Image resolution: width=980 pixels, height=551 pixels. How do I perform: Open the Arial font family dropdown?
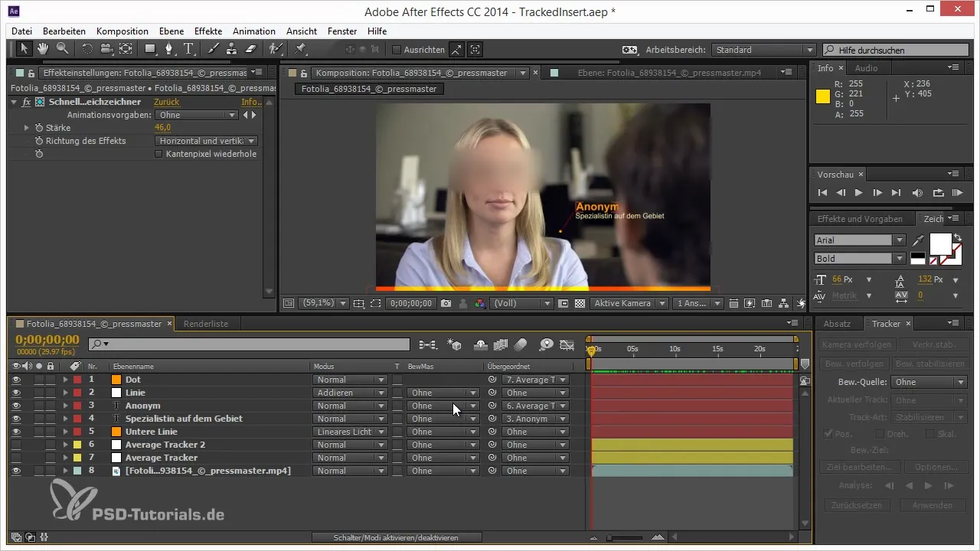[x=860, y=240]
